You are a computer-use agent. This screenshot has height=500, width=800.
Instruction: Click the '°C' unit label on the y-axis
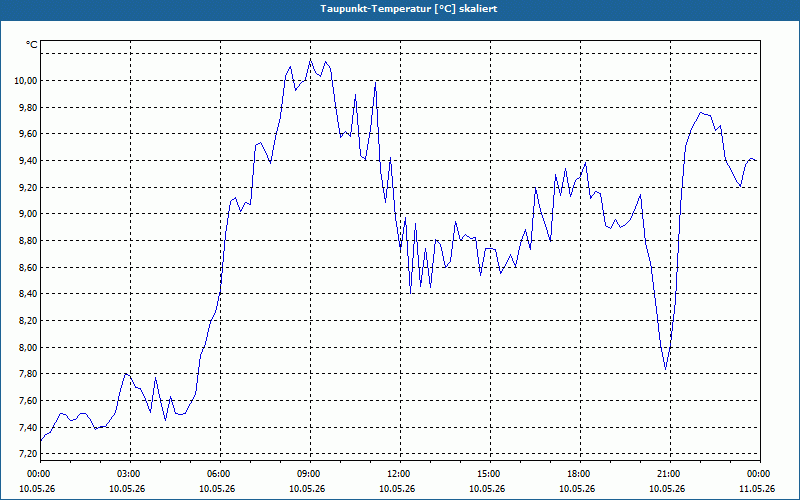[x=32, y=45]
